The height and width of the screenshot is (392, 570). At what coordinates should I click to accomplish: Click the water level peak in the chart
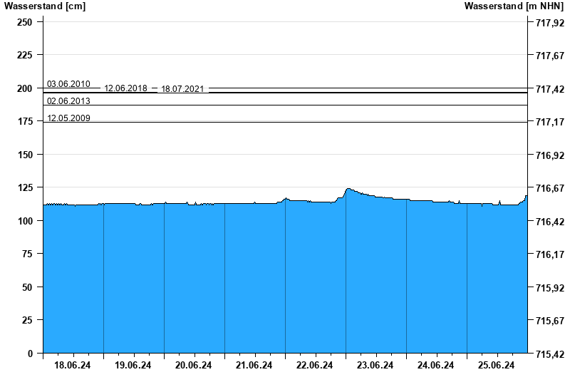click(x=348, y=189)
